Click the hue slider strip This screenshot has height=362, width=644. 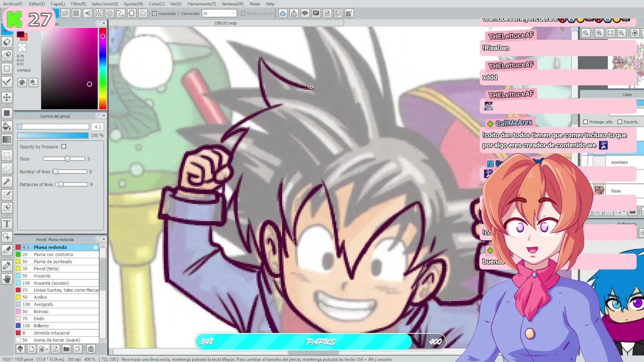pyautogui.click(x=103, y=69)
